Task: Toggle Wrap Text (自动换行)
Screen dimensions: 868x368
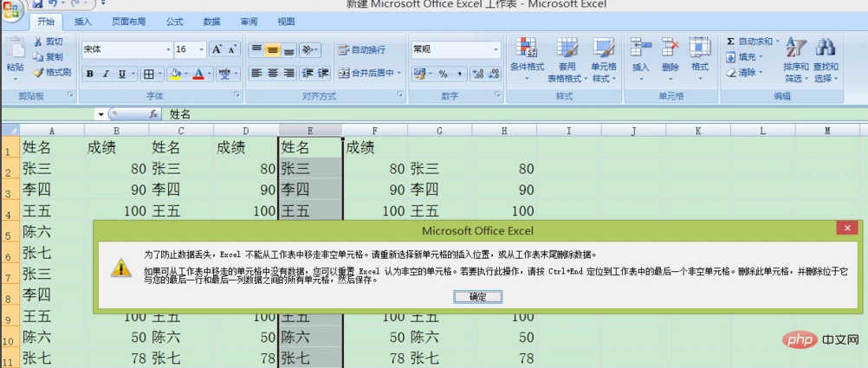Action: click(361, 50)
